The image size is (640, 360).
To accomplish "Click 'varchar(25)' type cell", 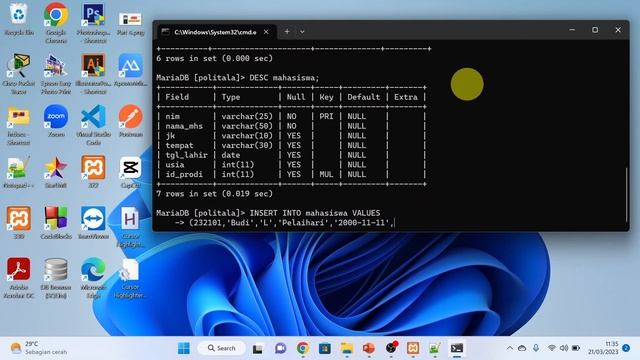I will (247, 116).
